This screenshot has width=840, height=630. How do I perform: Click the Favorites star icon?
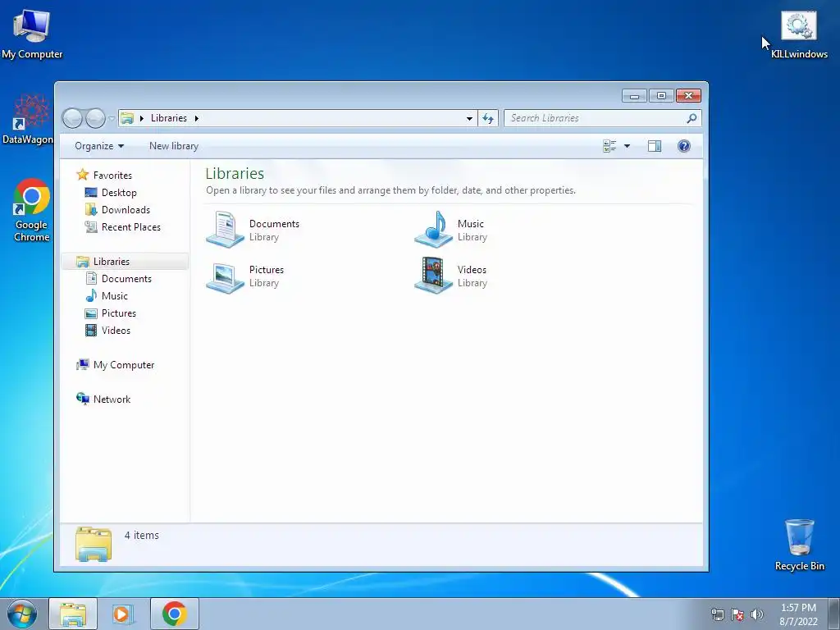83,175
